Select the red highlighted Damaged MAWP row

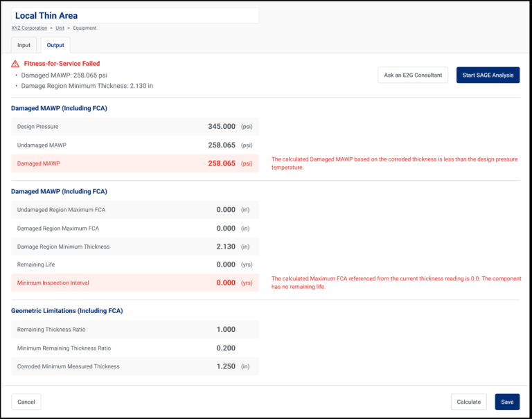135,163
